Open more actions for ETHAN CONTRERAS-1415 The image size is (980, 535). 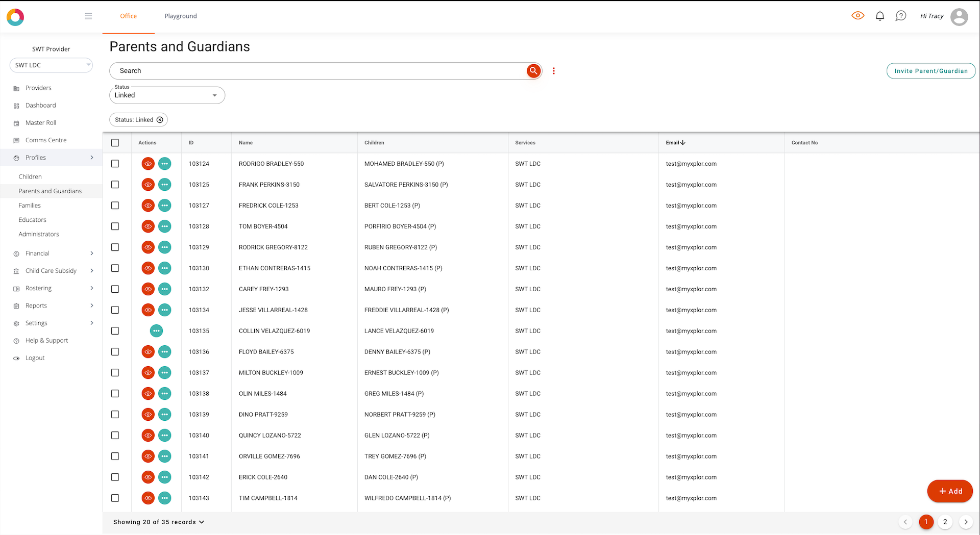coord(164,268)
